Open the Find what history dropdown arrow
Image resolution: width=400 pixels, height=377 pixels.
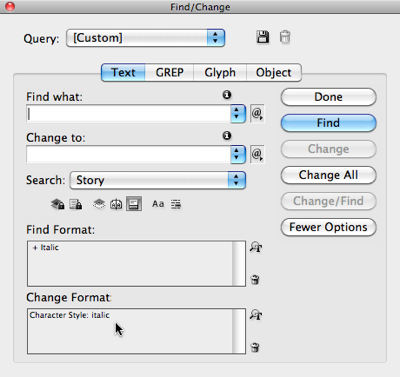[x=237, y=114]
